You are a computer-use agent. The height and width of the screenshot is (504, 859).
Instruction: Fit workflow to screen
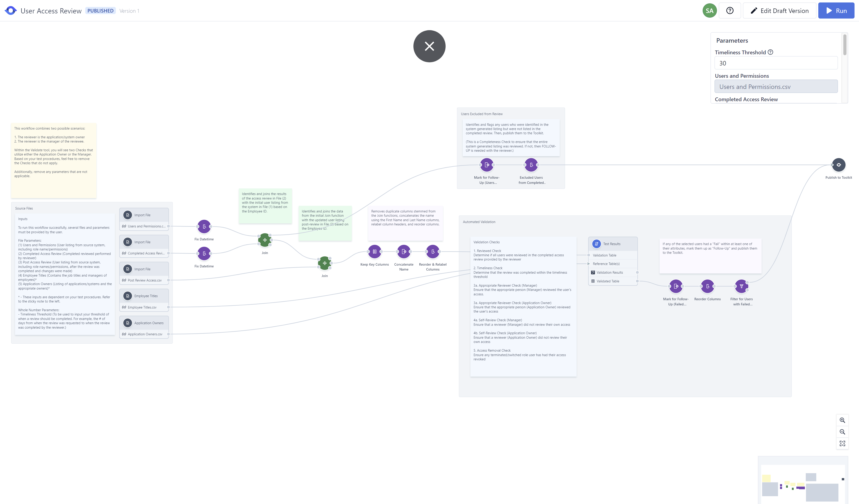pyautogui.click(x=842, y=443)
